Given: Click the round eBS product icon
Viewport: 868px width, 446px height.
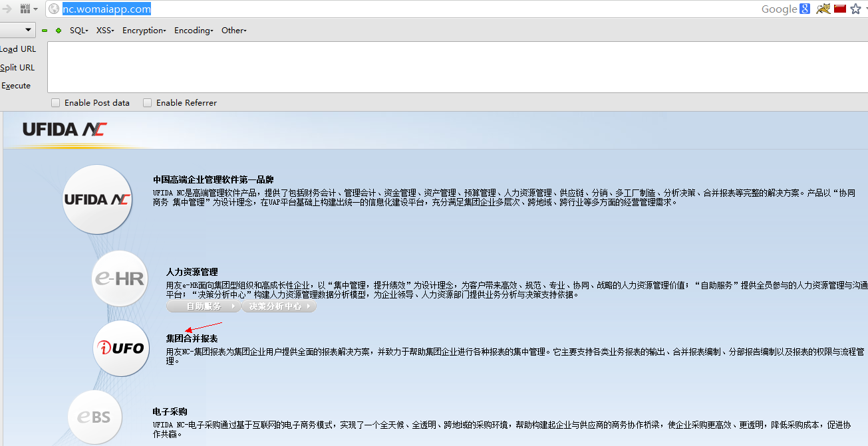Looking at the screenshot, I should (x=95, y=417).
